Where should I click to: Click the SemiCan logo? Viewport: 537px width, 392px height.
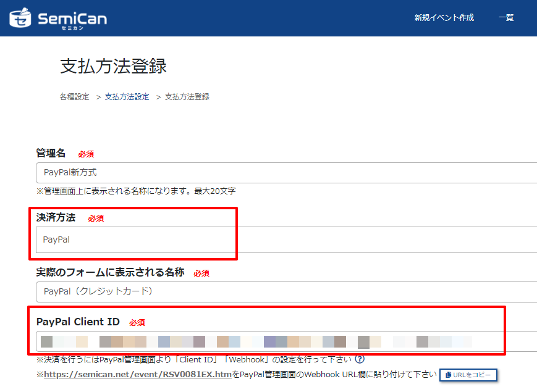[x=58, y=18]
